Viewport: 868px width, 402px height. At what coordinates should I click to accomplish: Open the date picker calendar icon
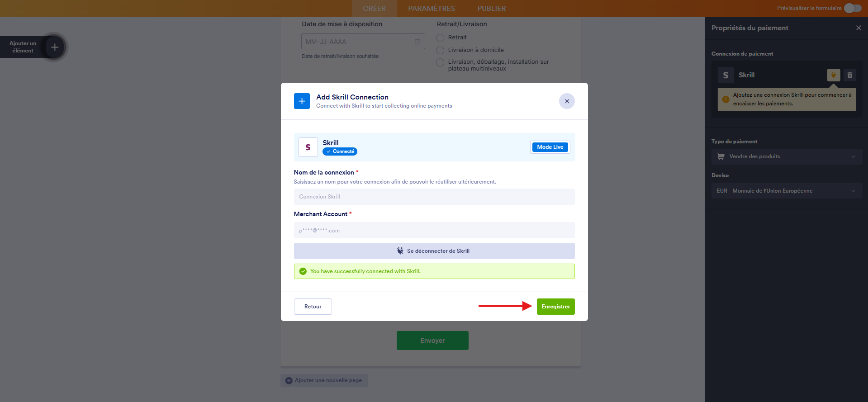(417, 41)
